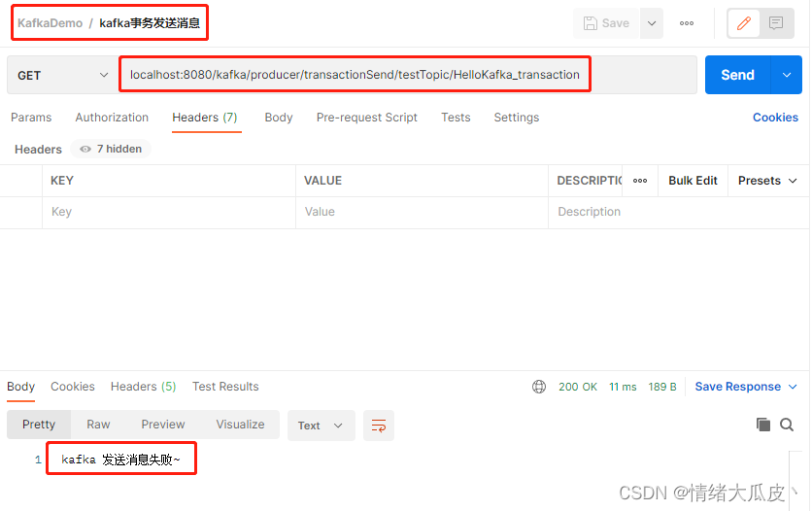Switch to edit mode pencil icon
The height and width of the screenshot is (511, 812).
pyautogui.click(x=744, y=23)
